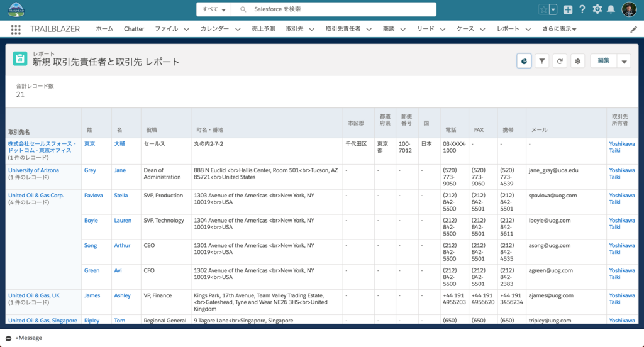Open contact first name Lauren link
Image resolution: width=644 pixels, height=347 pixels.
[123, 220]
